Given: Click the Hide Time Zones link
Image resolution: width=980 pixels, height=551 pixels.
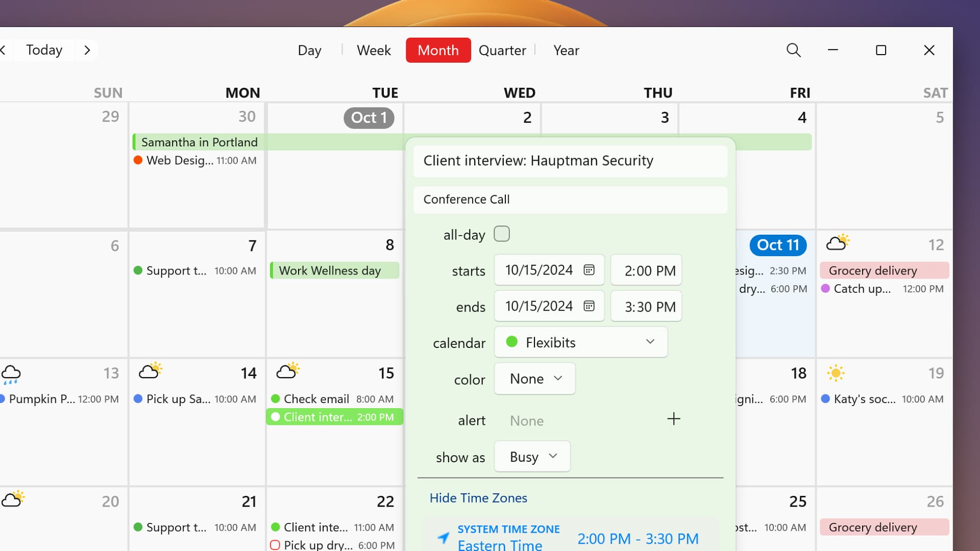Looking at the screenshot, I should coord(478,497).
